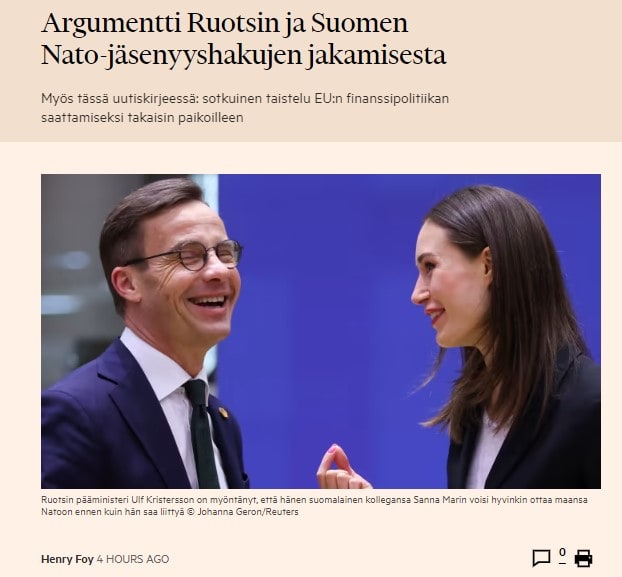Click the subtitle starting 'Myös tässä uutiskirjeessä'

pyautogui.click(x=245, y=108)
